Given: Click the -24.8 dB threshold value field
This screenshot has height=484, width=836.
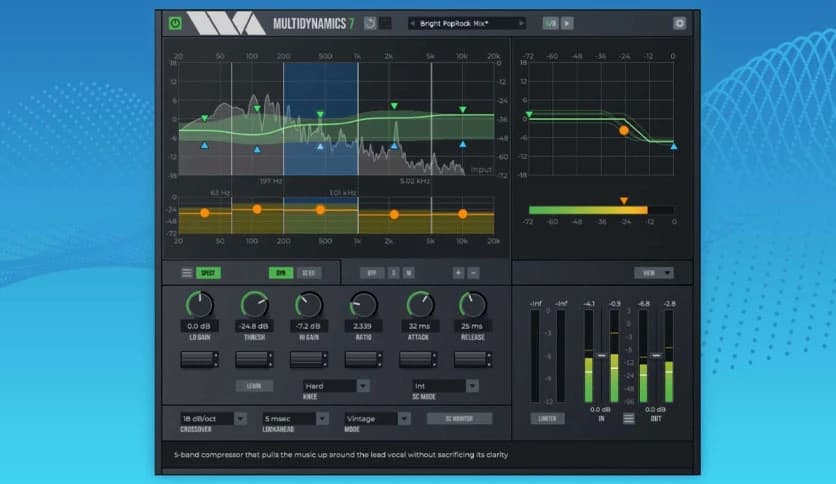Looking at the screenshot, I should (x=254, y=326).
